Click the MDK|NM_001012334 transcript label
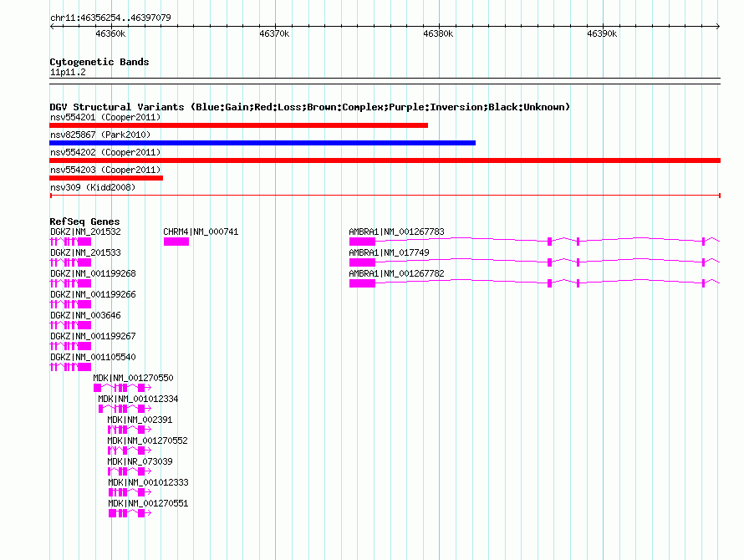Viewport: 744px width, 560px height. coord(138,399)
